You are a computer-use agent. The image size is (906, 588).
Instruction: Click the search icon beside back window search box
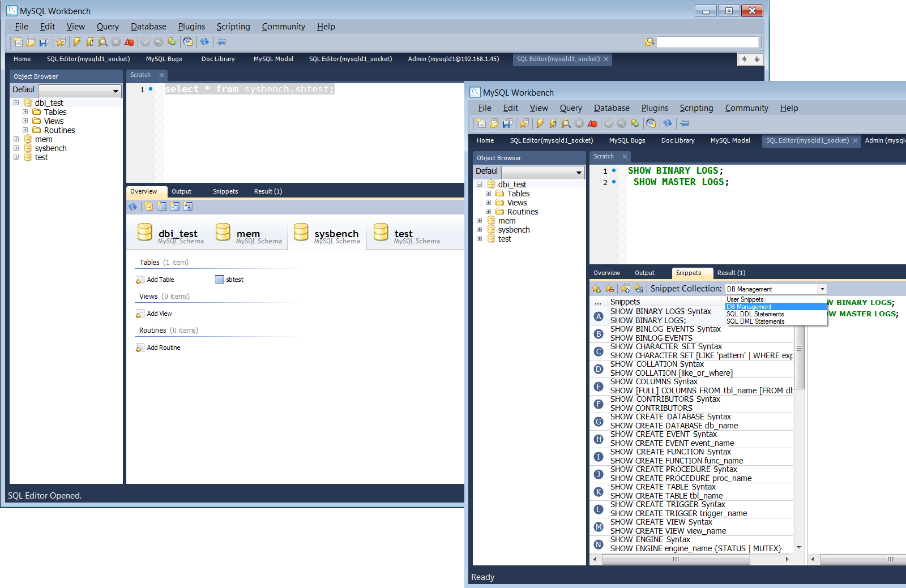click(x=649, y=42)
